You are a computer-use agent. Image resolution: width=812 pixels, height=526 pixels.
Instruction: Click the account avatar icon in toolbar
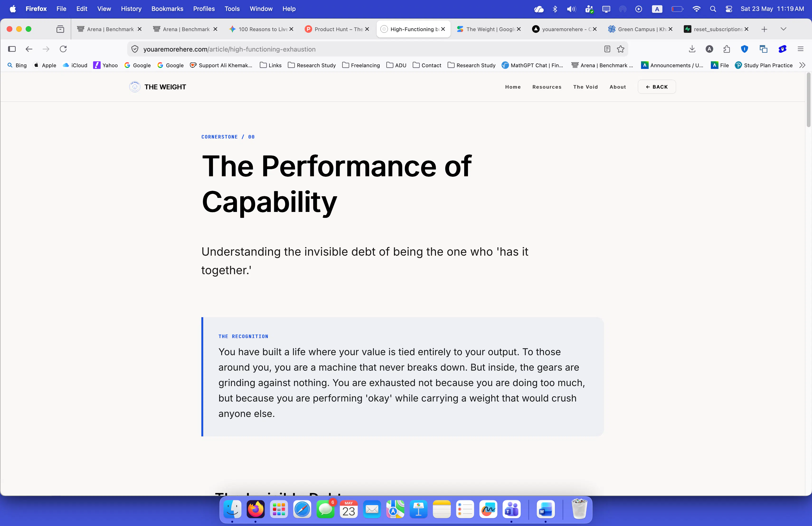[x=709, y=49]
